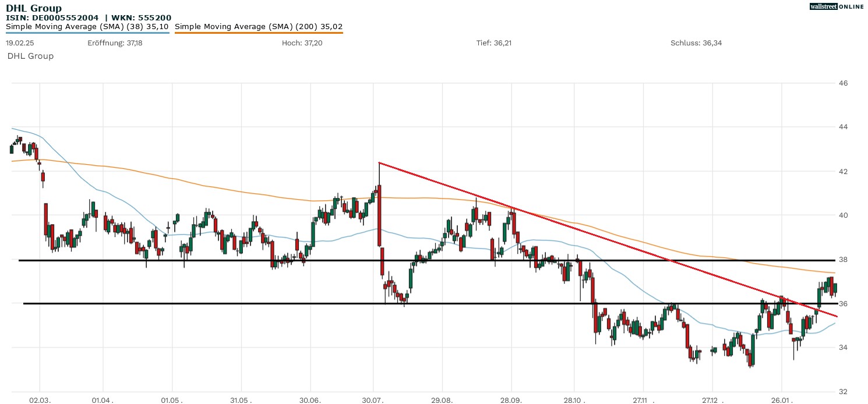Click the DHL Group series label above chart
This screenshot has width=868, height=404.
(30, 56)
